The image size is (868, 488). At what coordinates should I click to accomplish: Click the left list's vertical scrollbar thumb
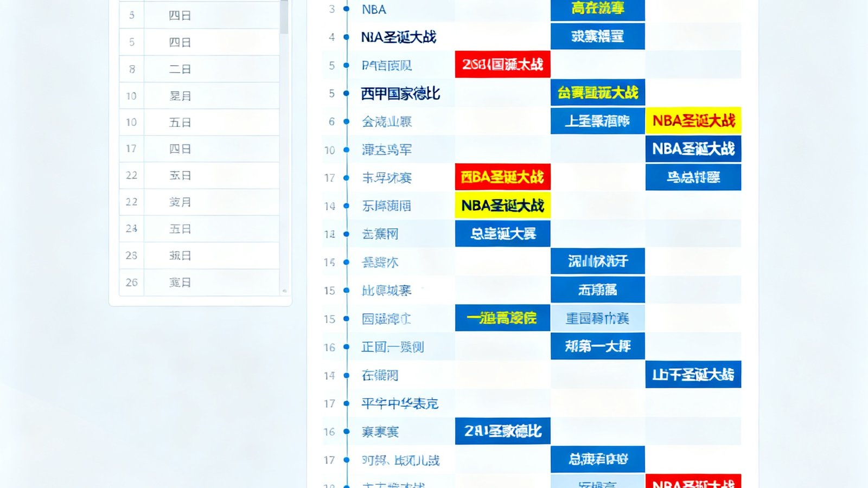pos(284,17)
